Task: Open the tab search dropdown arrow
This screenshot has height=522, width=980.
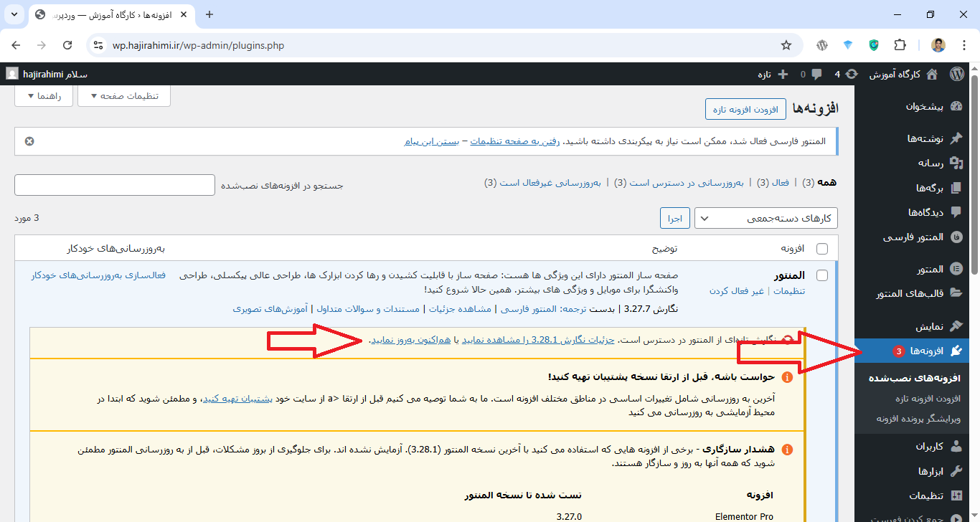Action: point(14,14)
